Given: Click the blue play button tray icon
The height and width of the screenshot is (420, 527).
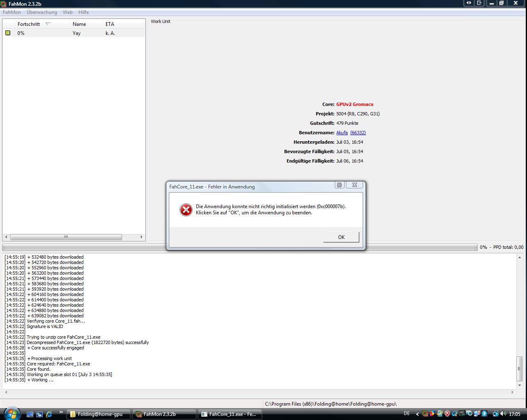Looking at the screenshot, I should tap(484, 414).
